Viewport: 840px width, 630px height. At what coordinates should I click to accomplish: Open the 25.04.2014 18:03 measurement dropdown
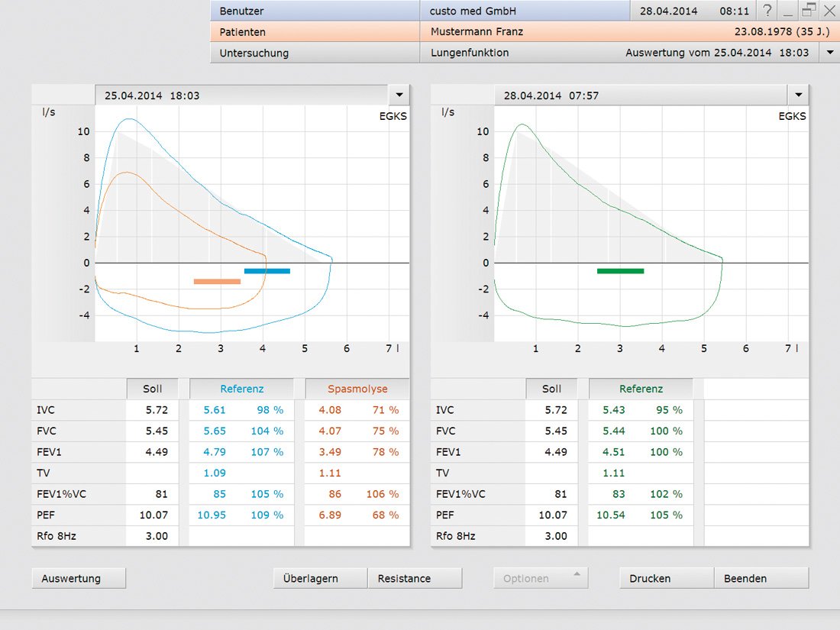point(399,95)
